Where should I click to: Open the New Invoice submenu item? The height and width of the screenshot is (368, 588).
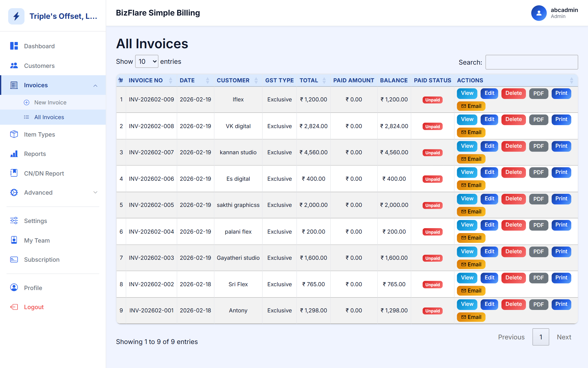tap(53, 102)
